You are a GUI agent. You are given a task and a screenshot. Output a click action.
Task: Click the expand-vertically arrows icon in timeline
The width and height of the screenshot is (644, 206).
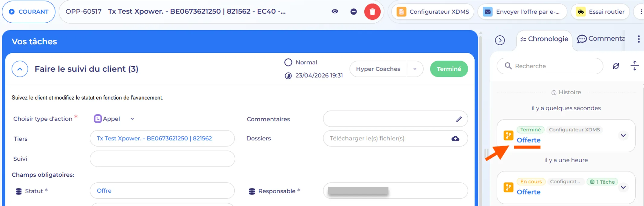(x=635, y=66)
